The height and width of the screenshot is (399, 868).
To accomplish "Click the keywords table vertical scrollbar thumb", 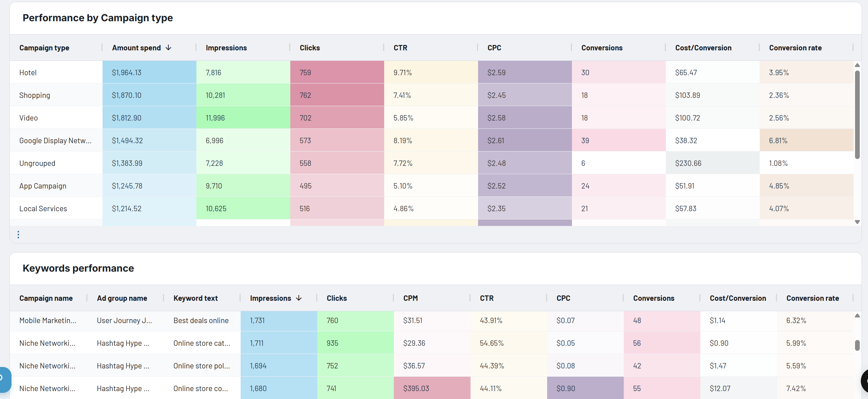I will point(858,345).
